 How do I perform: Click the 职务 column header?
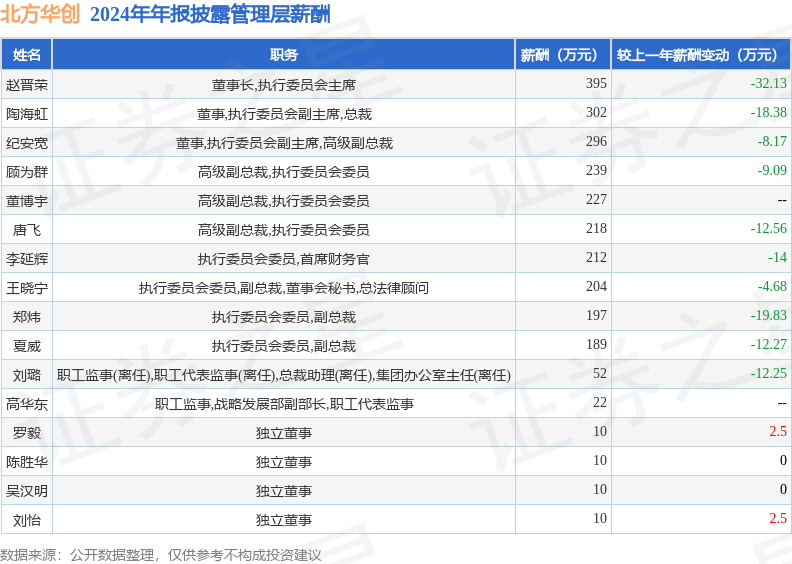coord(283,55)
